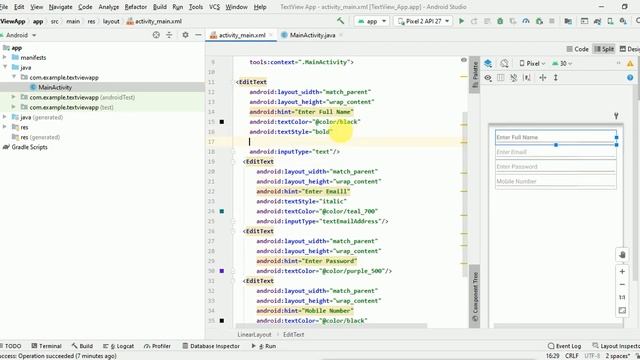Open the app run configuration dropdown

point(371,21)
